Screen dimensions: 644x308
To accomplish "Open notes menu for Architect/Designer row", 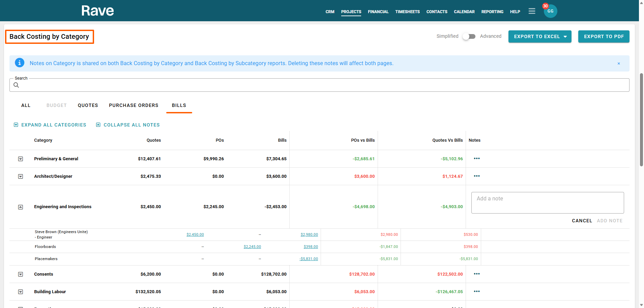I will [x=476, y=176].
